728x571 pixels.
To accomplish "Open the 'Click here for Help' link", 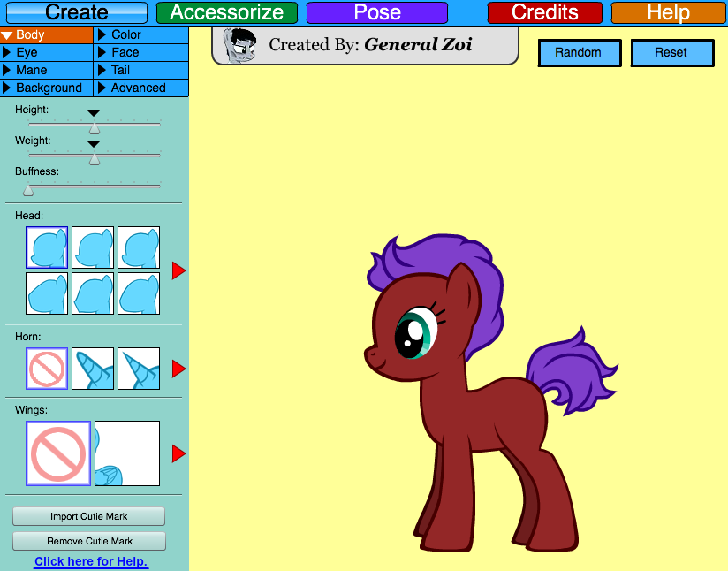I will click(91, 561).
